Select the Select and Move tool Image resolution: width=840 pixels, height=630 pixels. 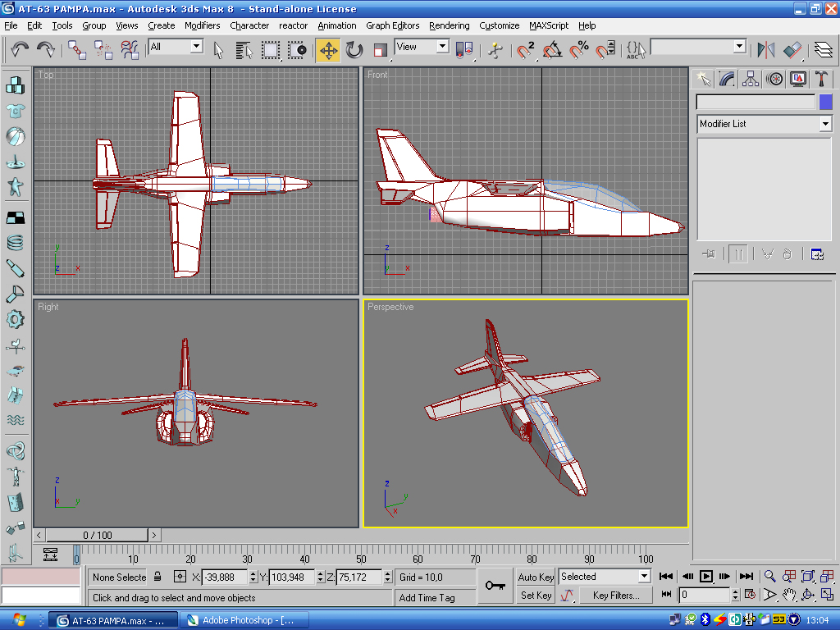coord(328,50)
